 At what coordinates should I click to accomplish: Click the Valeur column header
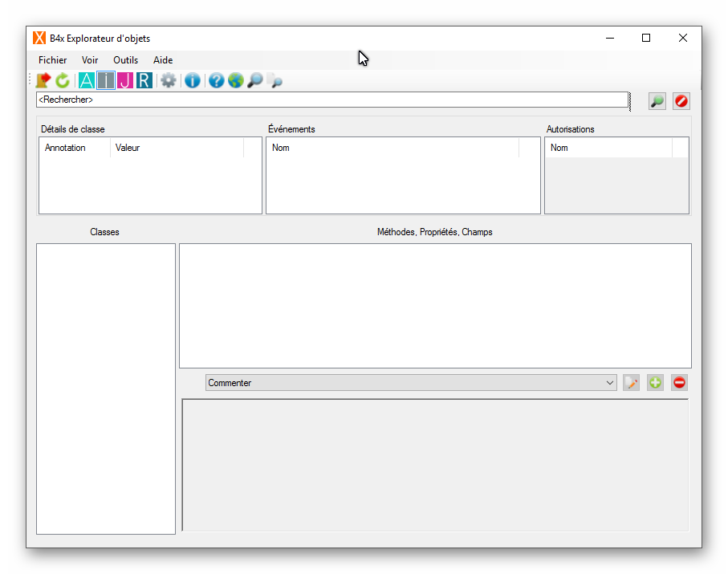point(177,148)
